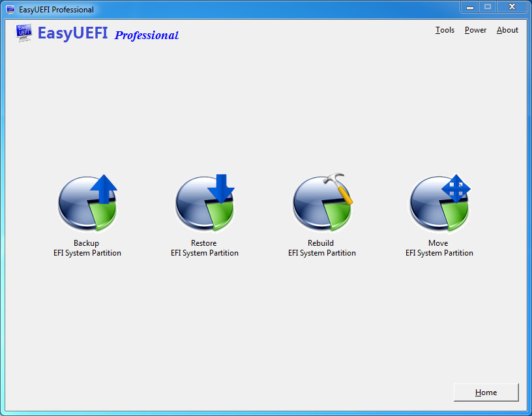Select the Move EFI System Partition icon
Image resolution: width=532 pixels, height=416 pixels.
coord(439,203)
